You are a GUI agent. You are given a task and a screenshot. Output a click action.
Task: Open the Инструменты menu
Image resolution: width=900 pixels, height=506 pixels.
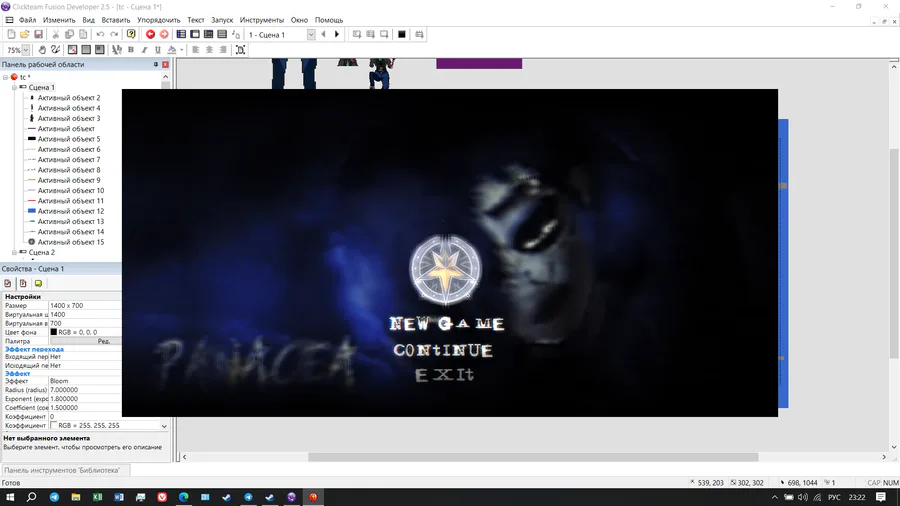tap(262, 20)
